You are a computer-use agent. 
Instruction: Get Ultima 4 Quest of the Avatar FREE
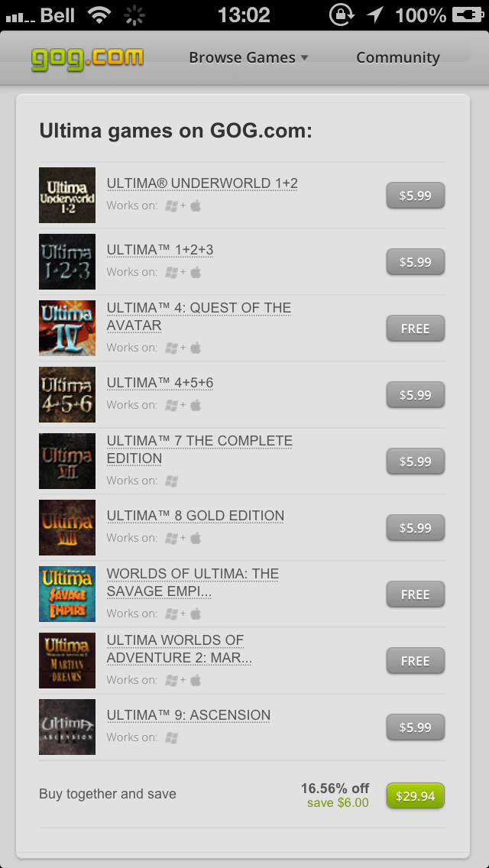(x=416, y=329)
